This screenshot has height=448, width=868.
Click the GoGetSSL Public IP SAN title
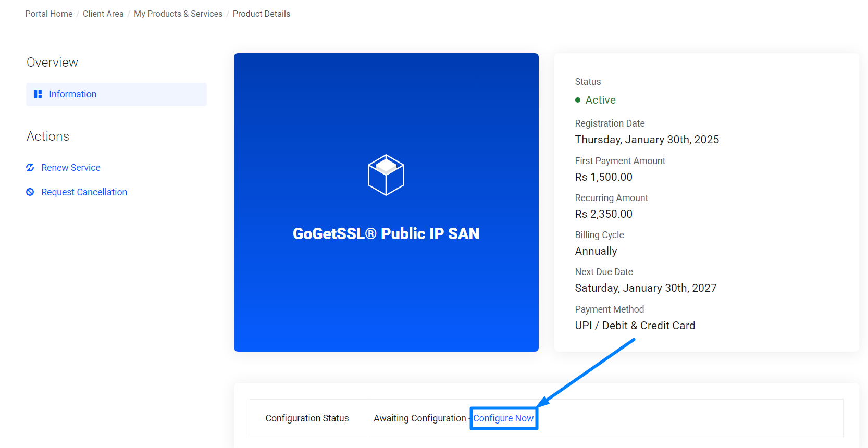[x=386, y=233]
